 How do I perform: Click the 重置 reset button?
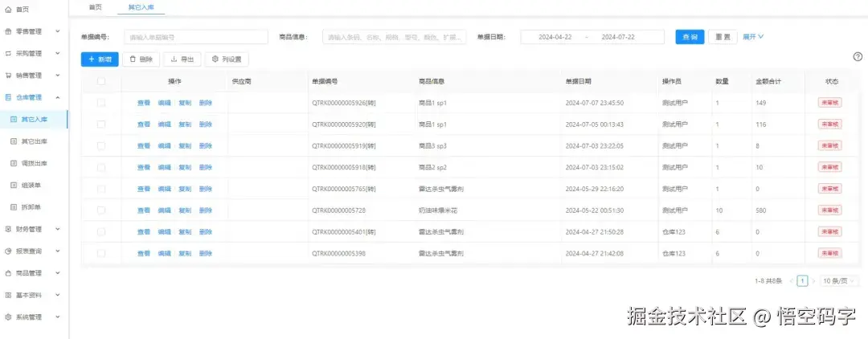[x=723, y=37]
